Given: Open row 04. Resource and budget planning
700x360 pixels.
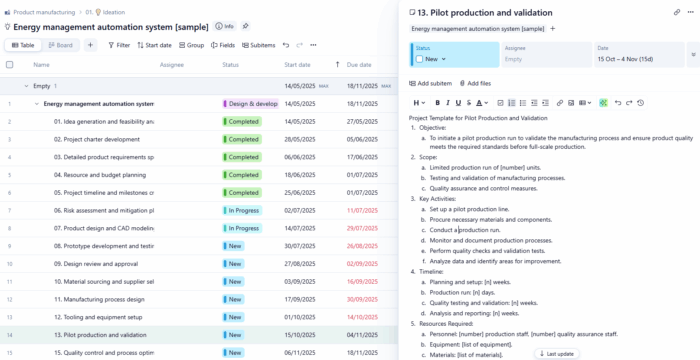Looking at the screenshot, I should click(100, 175).
